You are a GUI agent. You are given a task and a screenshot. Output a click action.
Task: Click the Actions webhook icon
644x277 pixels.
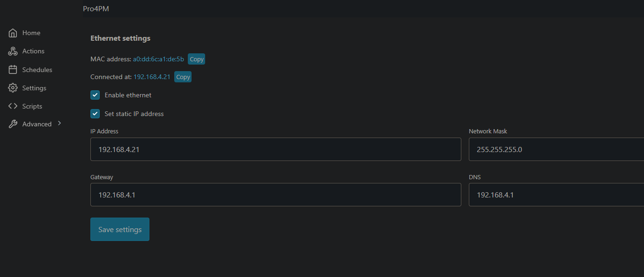[x=13, y=51]
